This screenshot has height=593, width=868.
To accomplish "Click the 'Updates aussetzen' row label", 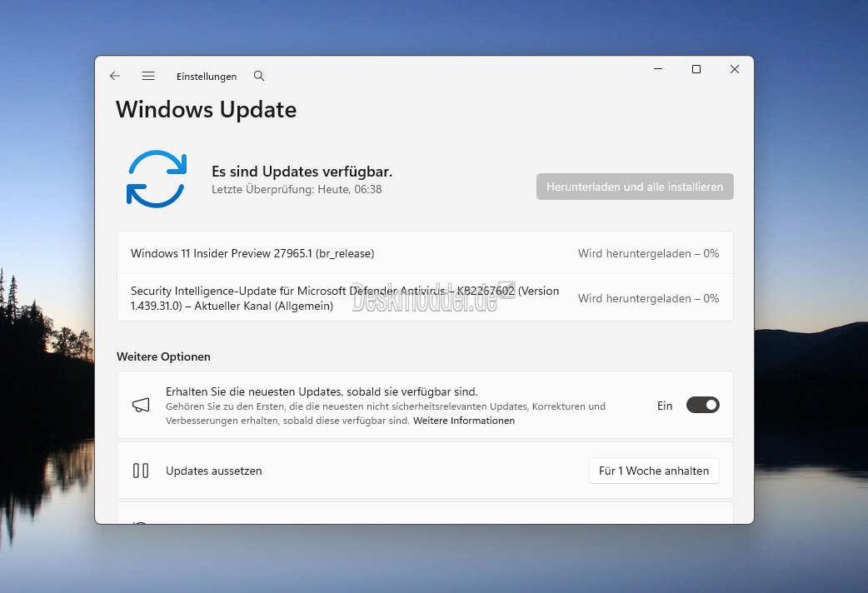I will pyautogui.click(x=214, y=471).
